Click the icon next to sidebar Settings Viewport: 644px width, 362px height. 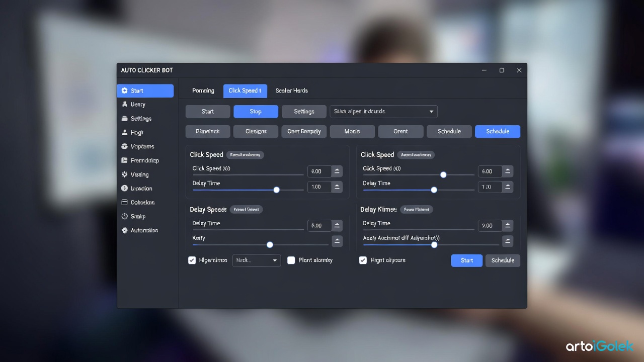point(125,119)
